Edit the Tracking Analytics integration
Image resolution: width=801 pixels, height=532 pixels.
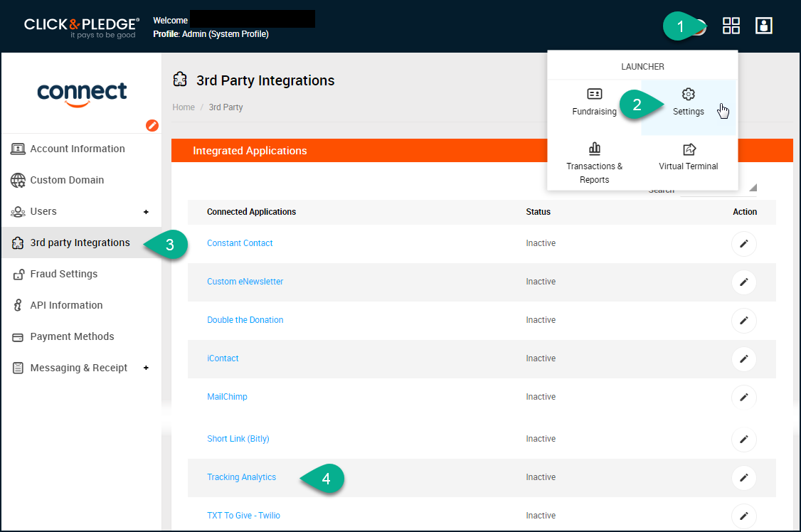coord(744,477)
